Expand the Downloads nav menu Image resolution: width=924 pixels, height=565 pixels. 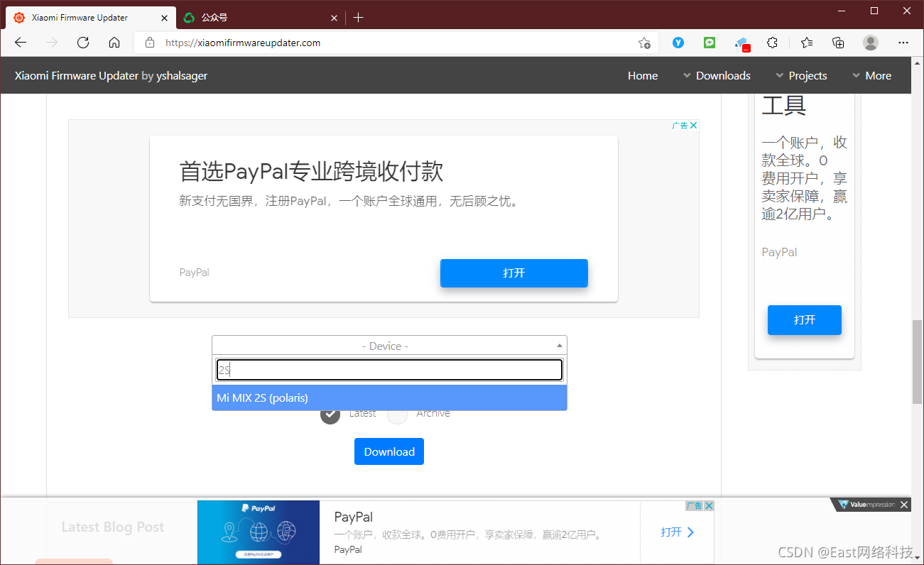(x=717, y=75)
